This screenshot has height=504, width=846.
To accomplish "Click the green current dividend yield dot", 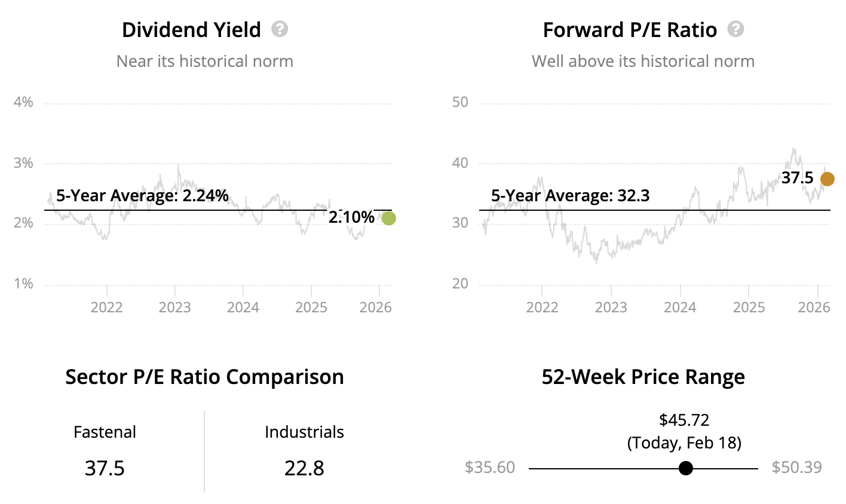I will point(388,218).
